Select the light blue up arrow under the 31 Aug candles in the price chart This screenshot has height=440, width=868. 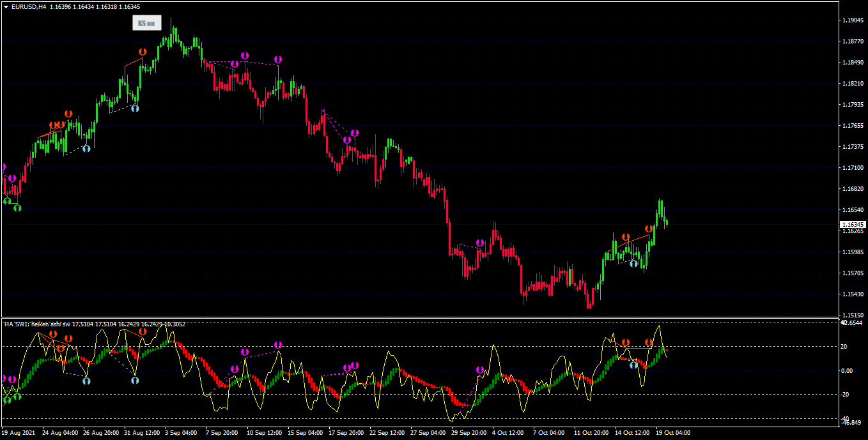[x=135, y=109]
